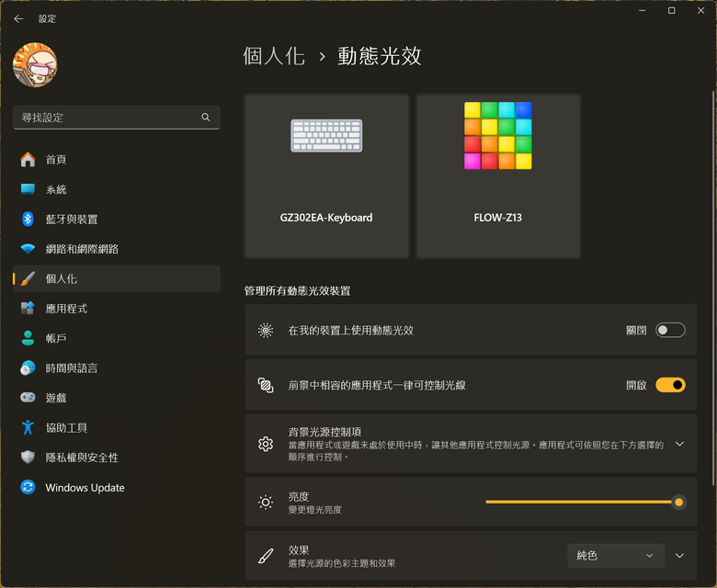This screenshot has height=588, width=717.
Task: Click the colorful grid image for FLOW-Z13
Action: (x=498, y=136)
